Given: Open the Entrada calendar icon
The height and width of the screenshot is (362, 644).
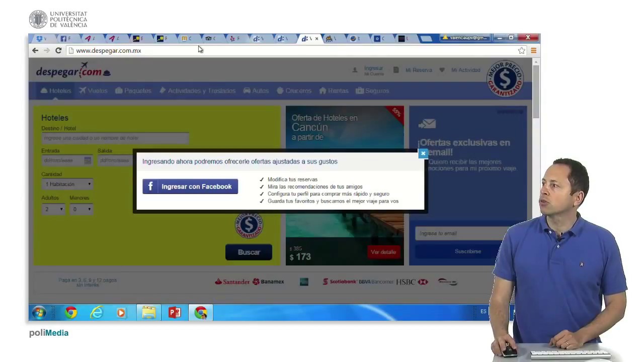Looking at the screenshot, I should (x=88, y=160).
